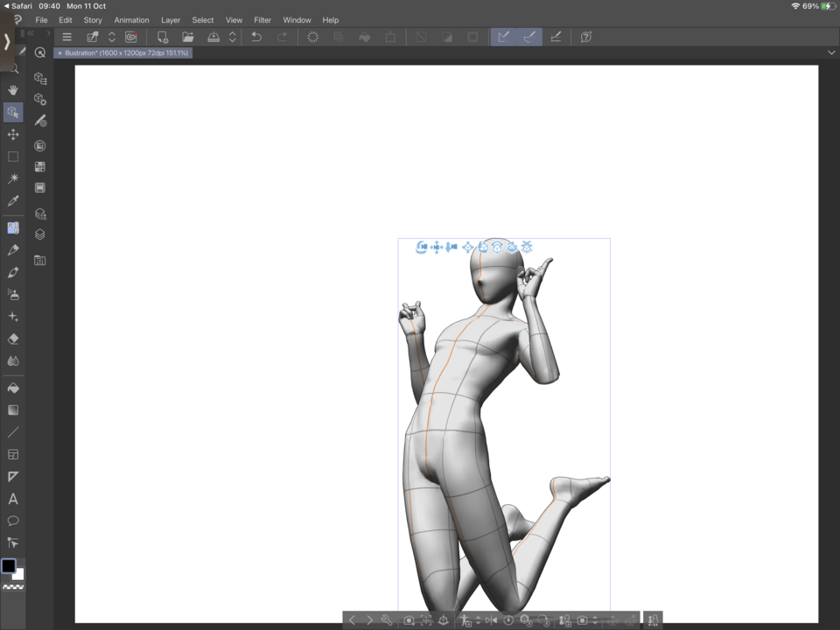Open the Quick Access palette icon
This screenshot has width=840, height=630.
pyautogui.click(x=39, y=52)
